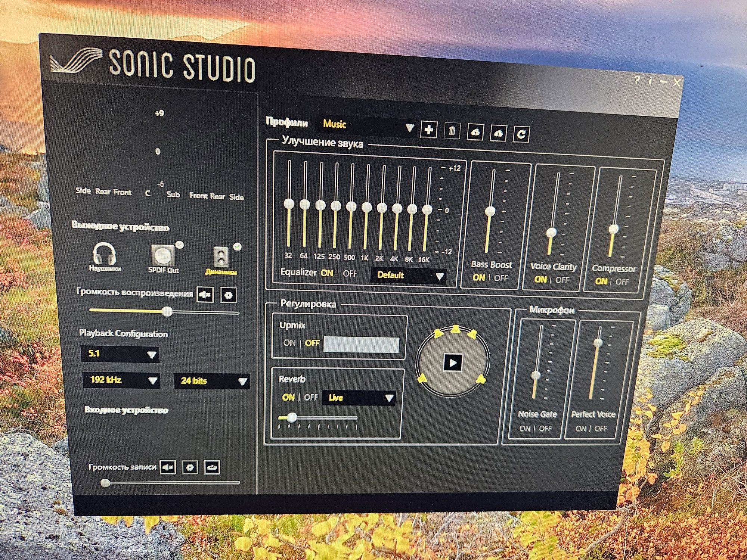The height and width of the screenshot is (560, 747).
Task: Turn Noise Gate ON
Action: (x=525, y=429)
